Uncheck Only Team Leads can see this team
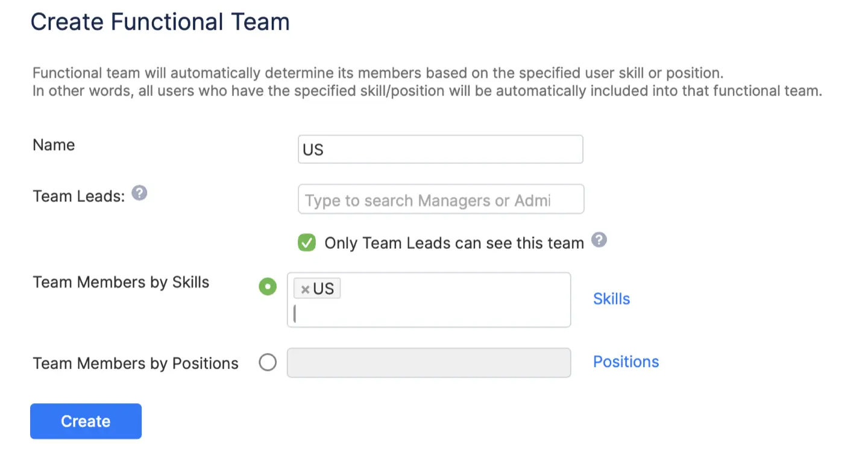868x458 pixels. pos(307,242)
